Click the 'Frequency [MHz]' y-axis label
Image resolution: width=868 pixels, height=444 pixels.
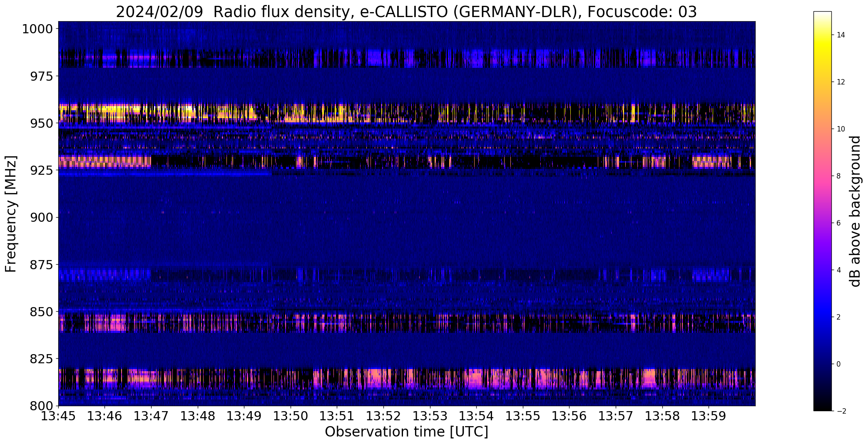point(11,214)
